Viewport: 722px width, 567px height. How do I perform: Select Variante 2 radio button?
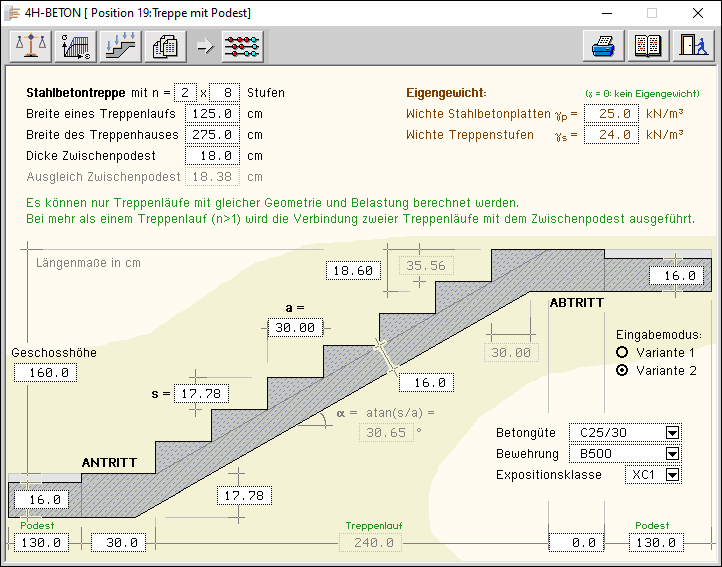[622, 370]
